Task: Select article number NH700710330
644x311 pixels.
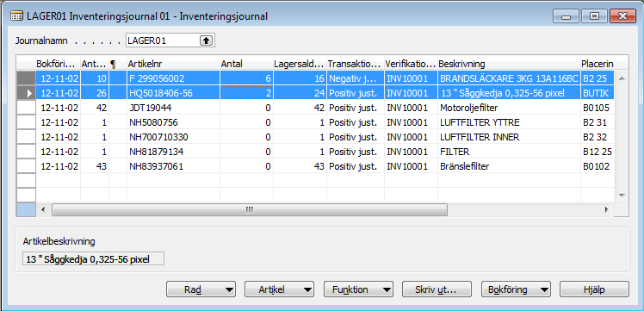Action: [x=173, y=137]
